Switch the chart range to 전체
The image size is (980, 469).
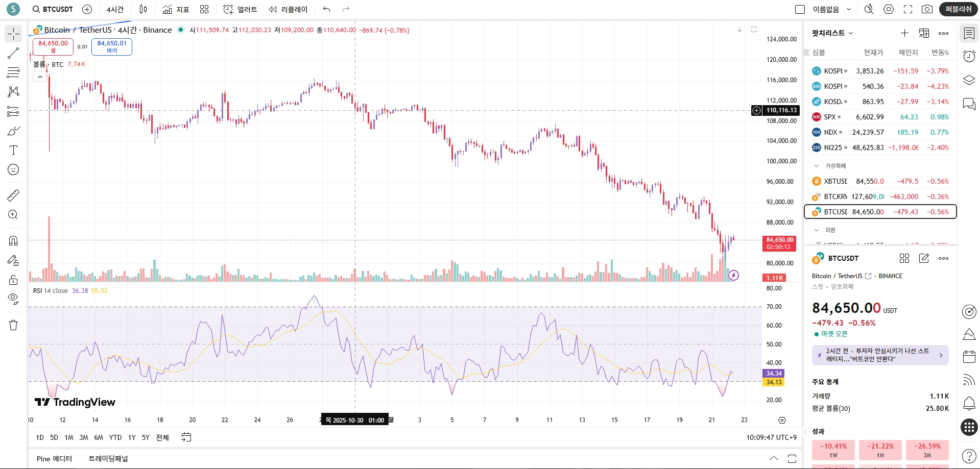pos(162,437)
